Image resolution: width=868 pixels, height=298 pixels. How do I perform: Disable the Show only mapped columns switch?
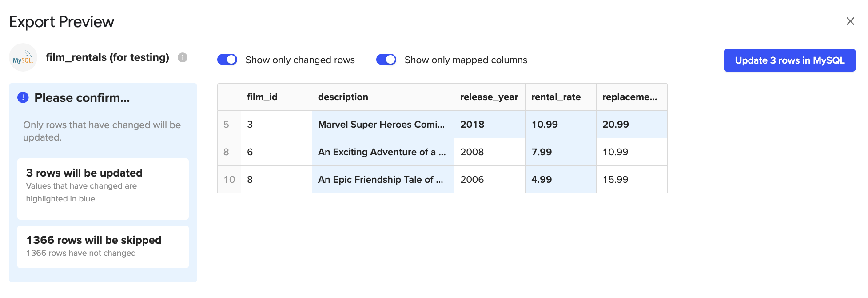[x=386, y=60]
